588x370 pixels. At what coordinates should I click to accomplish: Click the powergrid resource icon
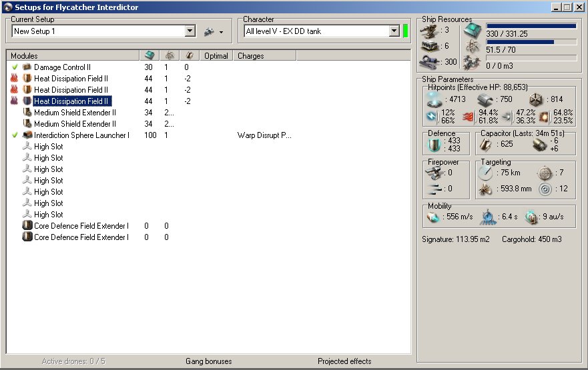click(472, 46)
